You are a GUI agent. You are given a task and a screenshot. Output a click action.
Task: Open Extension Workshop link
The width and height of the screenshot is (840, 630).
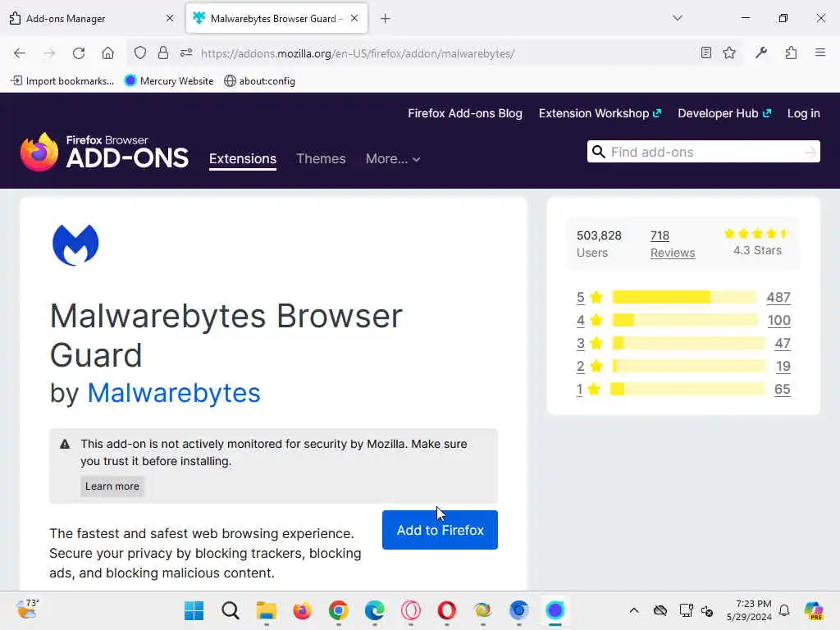pyautogui.click(x=600, y=113)
